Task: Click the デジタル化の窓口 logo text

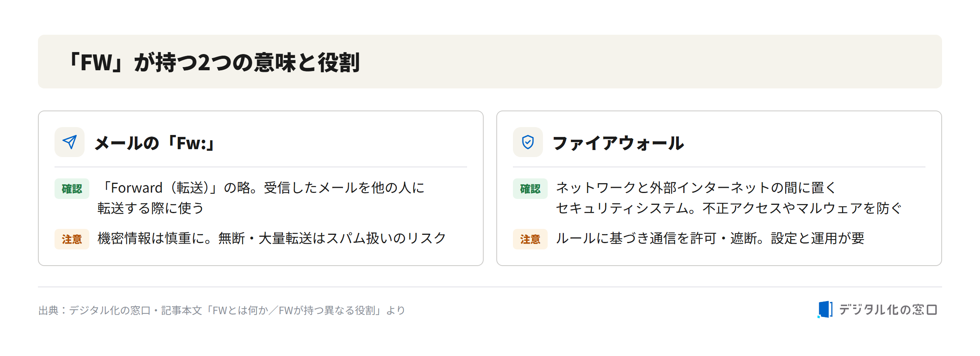Action: tap(888, 310)
